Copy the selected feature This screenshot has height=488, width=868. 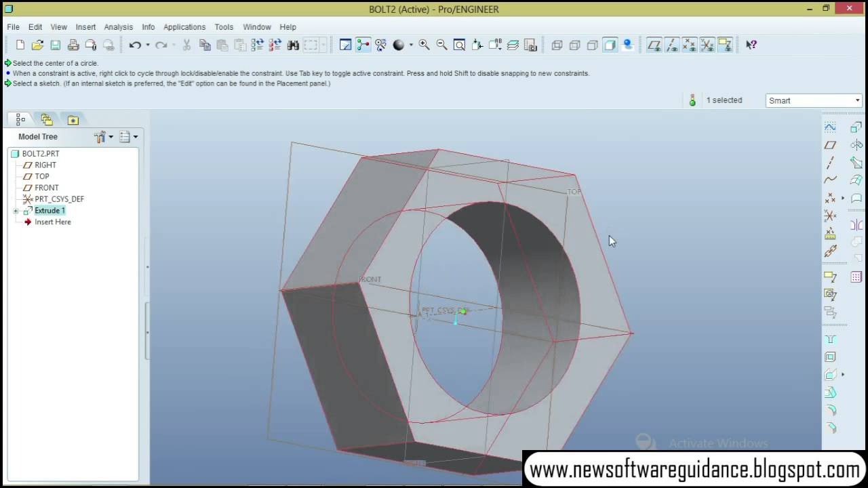point(205,45)
